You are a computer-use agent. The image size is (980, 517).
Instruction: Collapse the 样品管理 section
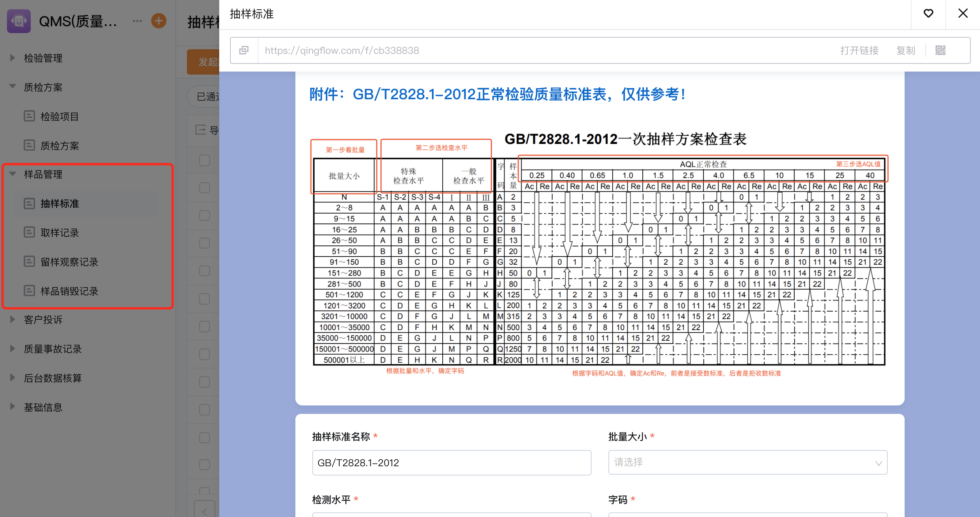point(12,174)
